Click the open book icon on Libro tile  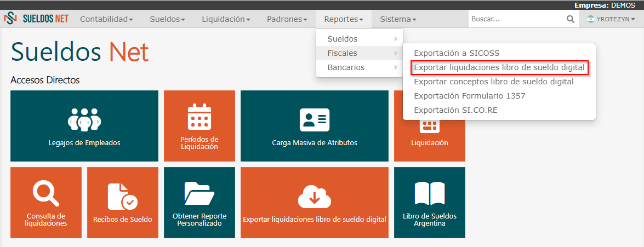point(430,193)
